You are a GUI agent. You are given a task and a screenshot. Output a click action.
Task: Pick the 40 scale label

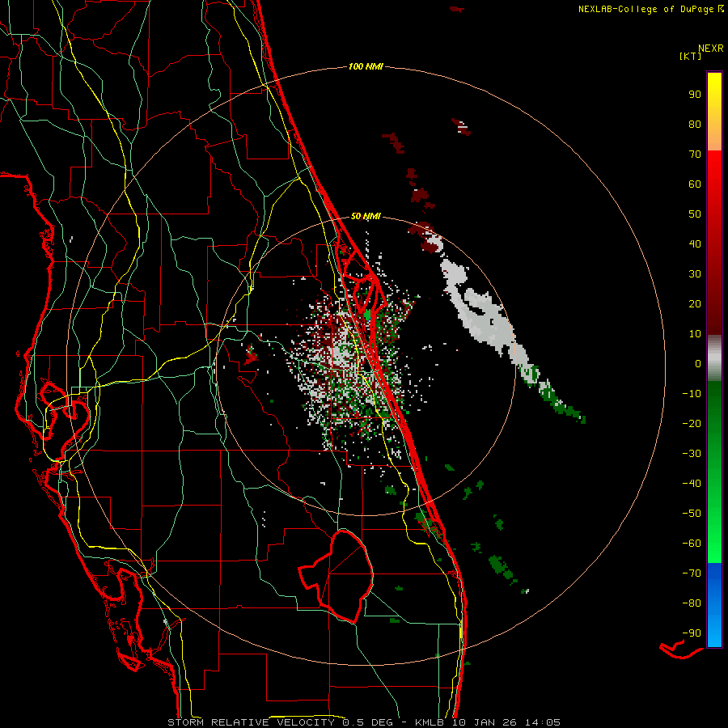click(x=695, y=243)
